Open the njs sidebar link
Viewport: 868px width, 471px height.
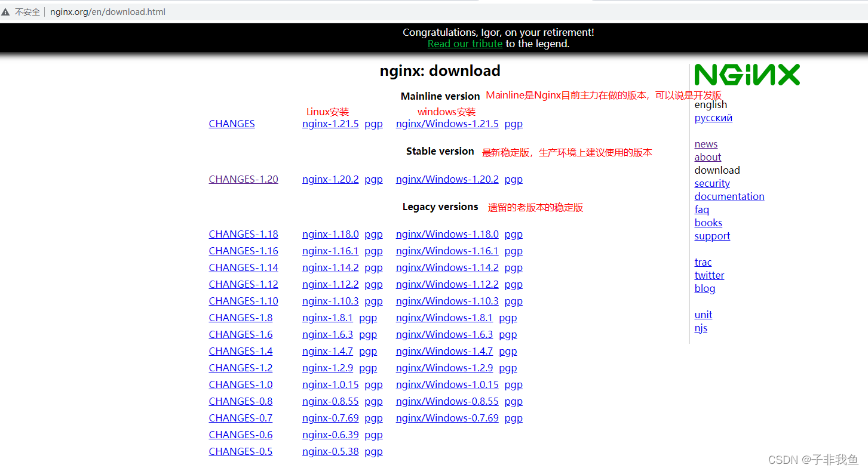[x=701, y=328]
